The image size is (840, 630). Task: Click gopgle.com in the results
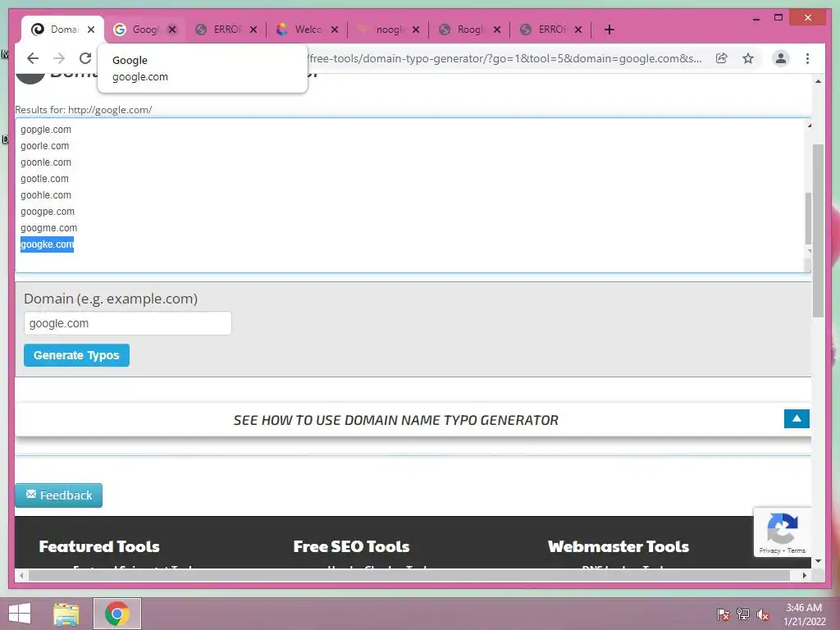pyautogui.click(x=46, y=130)
